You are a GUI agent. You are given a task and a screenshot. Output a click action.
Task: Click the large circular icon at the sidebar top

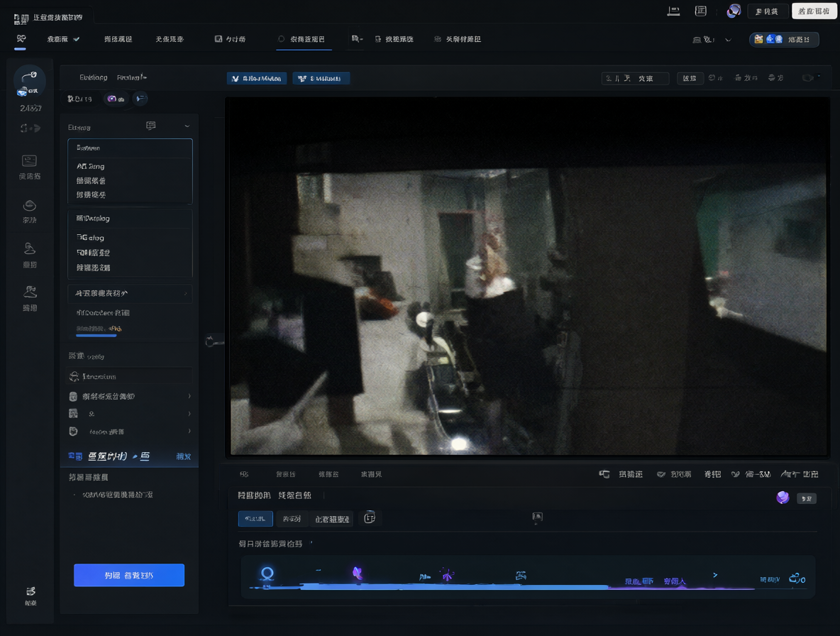coord(30,81)
